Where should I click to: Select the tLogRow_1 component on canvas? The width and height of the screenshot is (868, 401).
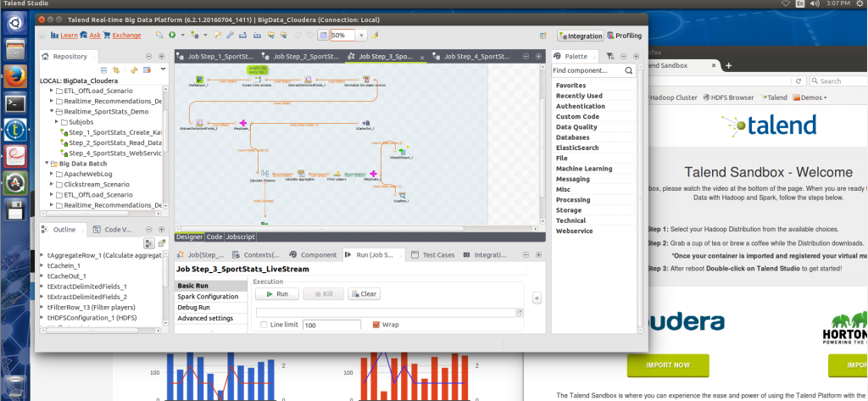pos(402,195)
